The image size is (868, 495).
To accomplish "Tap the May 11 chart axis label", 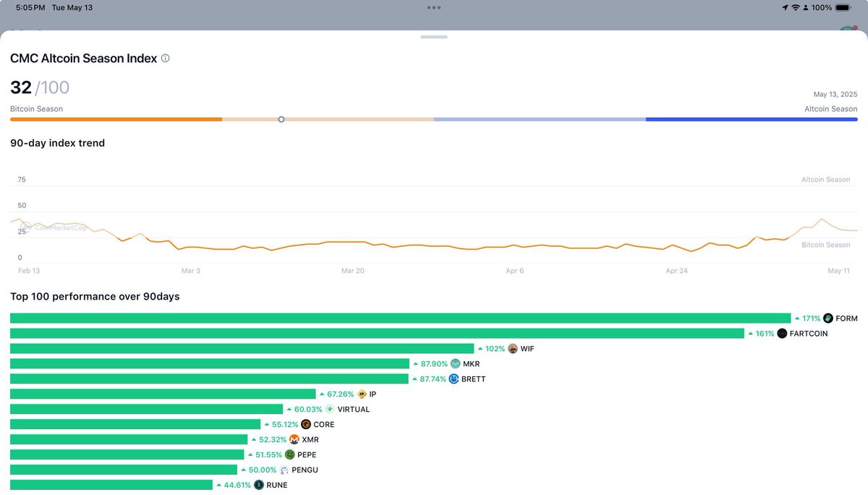I will point(839,271).
